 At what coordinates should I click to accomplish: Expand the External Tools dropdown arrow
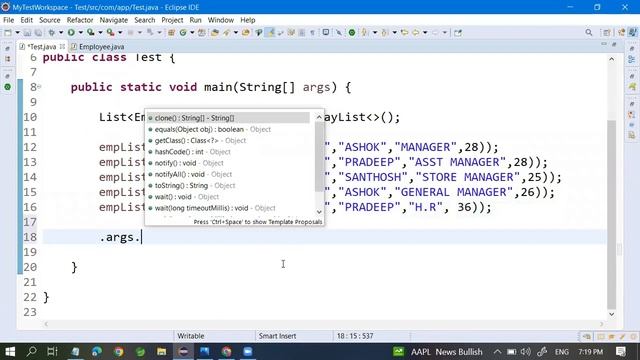point(120,33)
